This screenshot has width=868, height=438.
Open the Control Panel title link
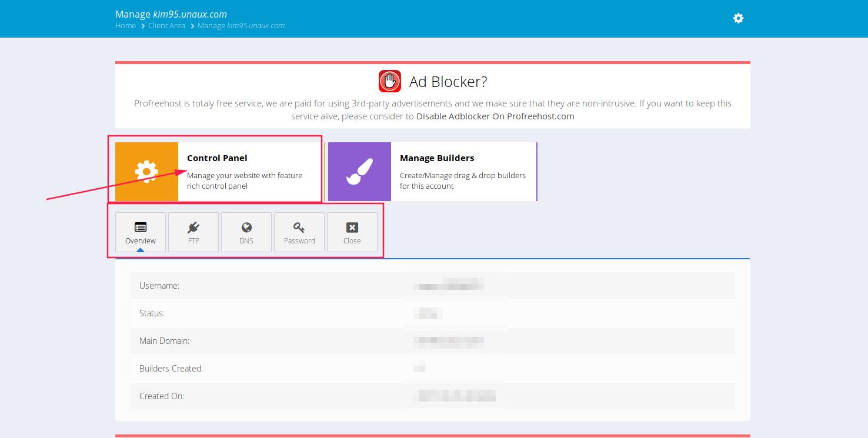pyautogui.click(x=217, y=158)
